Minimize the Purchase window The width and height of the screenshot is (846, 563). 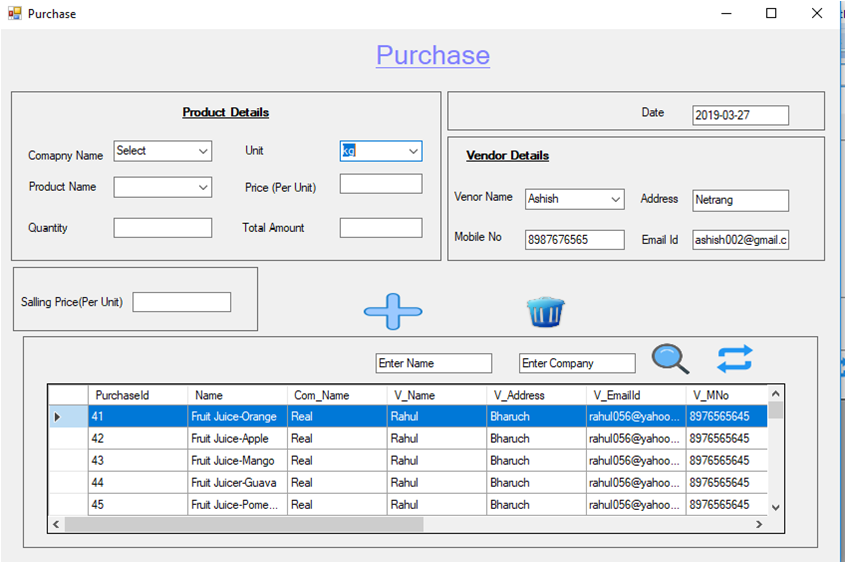[727, 13]
